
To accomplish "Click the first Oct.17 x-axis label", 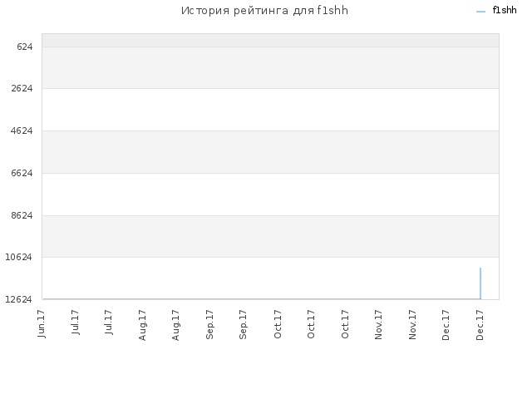I will [x=278, y=324].
